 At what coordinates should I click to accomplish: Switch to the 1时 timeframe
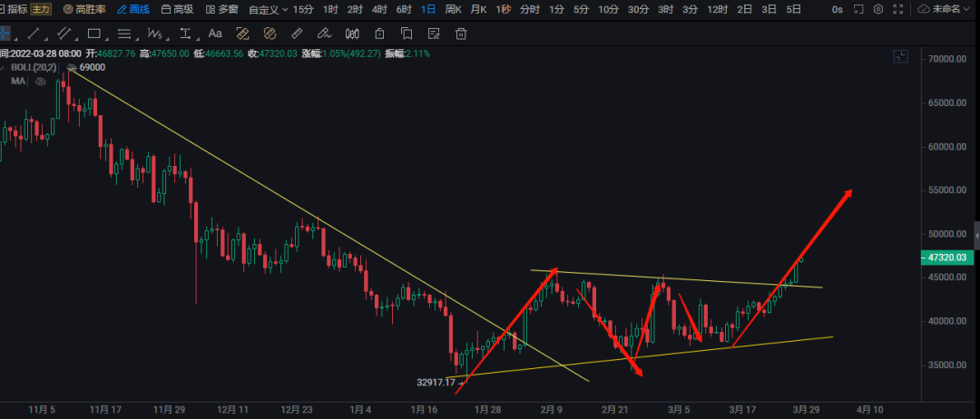(x=330, y=9)
